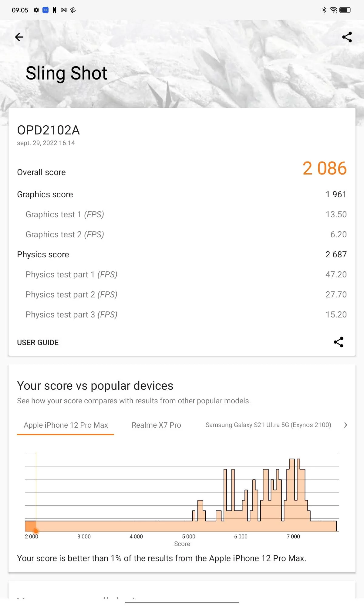364x607 pixels.
Task: Open the USER GUIDE link
Action: 38,342
